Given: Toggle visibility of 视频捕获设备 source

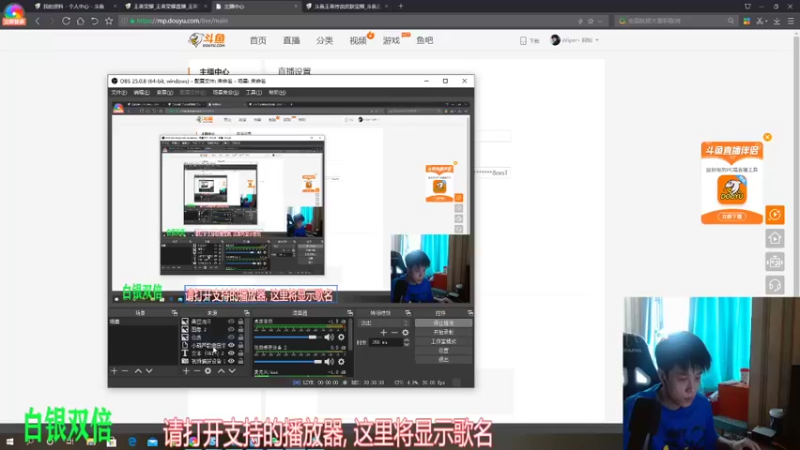Looking at the screenshot, I should (x=231, y=361).
